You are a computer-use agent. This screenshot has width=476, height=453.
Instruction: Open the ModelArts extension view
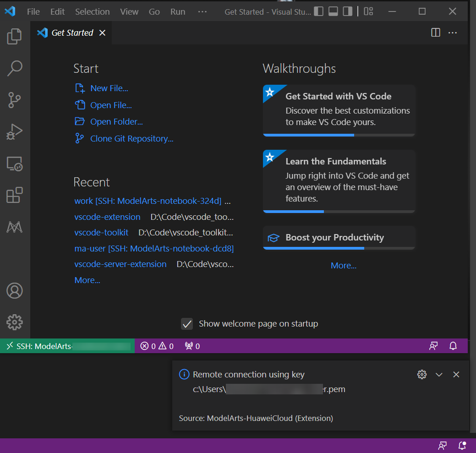[14, 227]
